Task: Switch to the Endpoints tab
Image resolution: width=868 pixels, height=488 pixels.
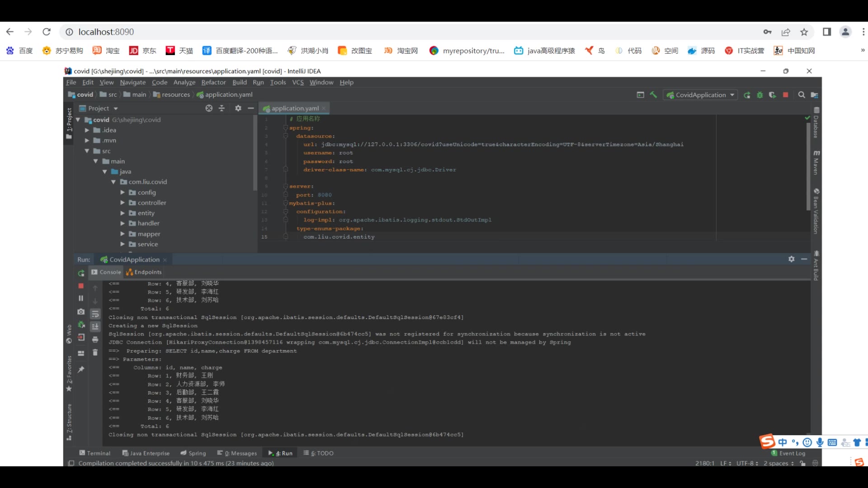Action: (144, 272)
